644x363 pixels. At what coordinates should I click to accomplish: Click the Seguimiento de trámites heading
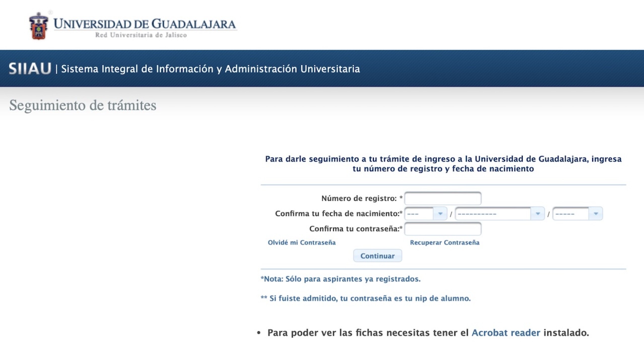coord(83,105)
